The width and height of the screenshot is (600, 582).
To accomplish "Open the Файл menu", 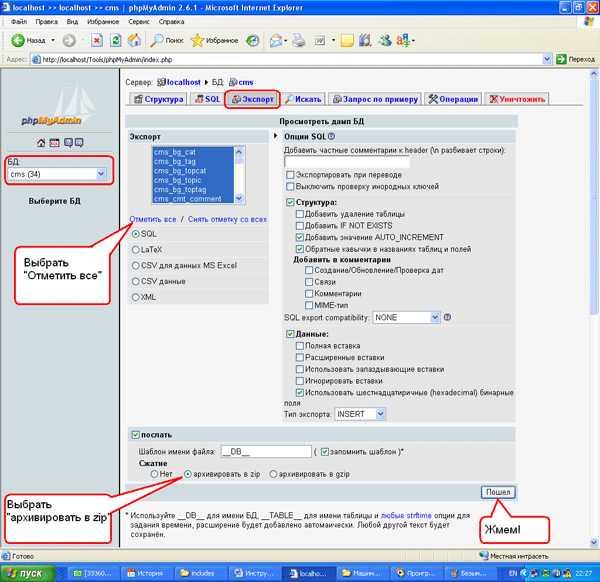I will 19,22.
